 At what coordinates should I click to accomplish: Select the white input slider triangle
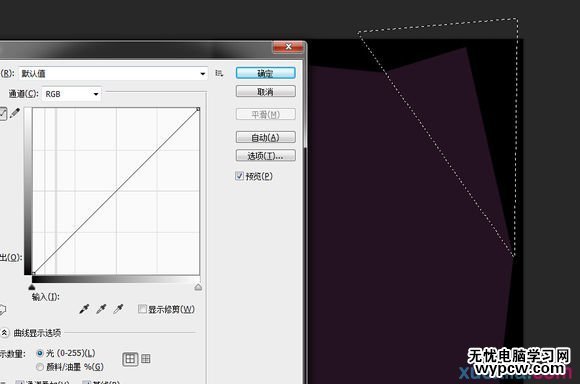pyautogui.click(x=198, y=287)
